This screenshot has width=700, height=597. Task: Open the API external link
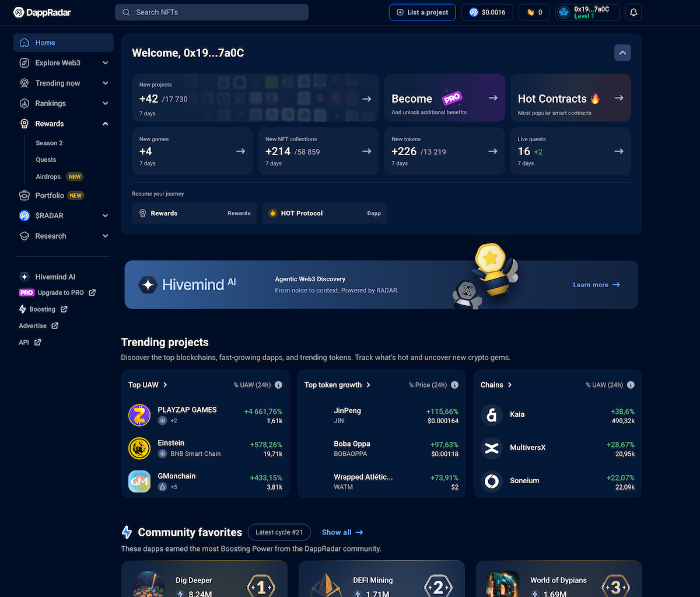(x=30, y=343)
